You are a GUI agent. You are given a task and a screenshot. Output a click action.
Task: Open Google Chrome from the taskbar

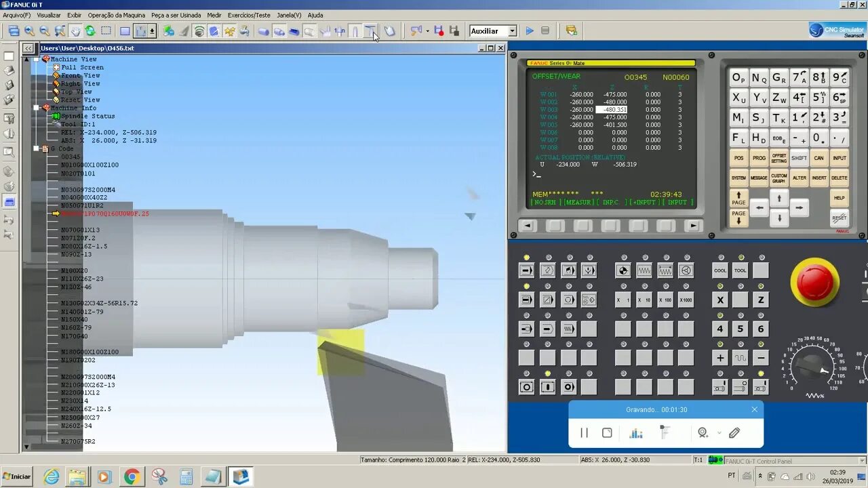[132, 476]
